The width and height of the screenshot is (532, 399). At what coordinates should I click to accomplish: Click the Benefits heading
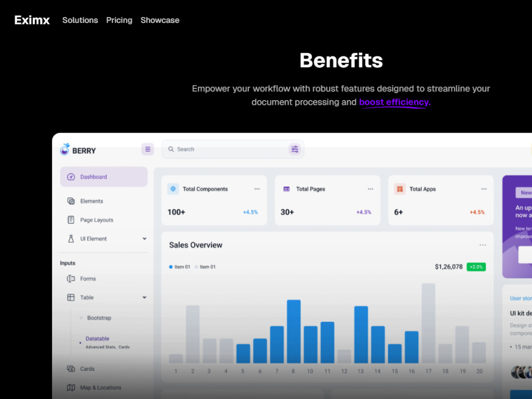pos(341,61)
